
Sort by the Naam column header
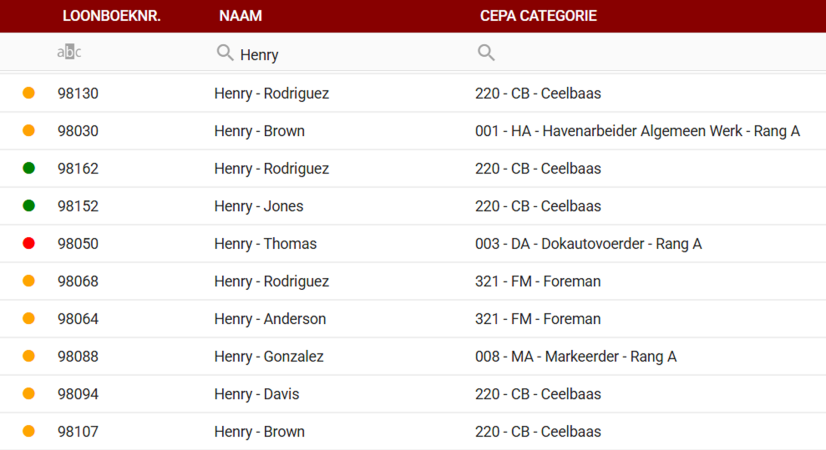tap(240, 16)
